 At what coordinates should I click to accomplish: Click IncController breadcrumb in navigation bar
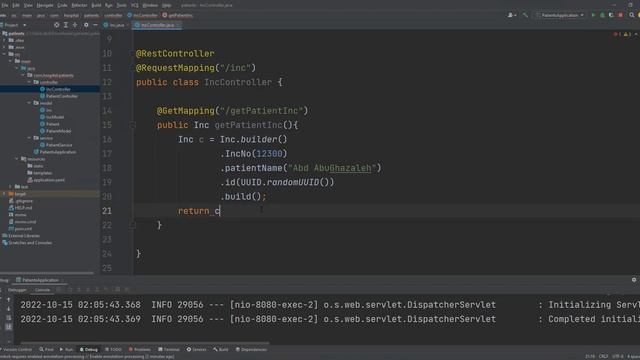pos(142,16)
